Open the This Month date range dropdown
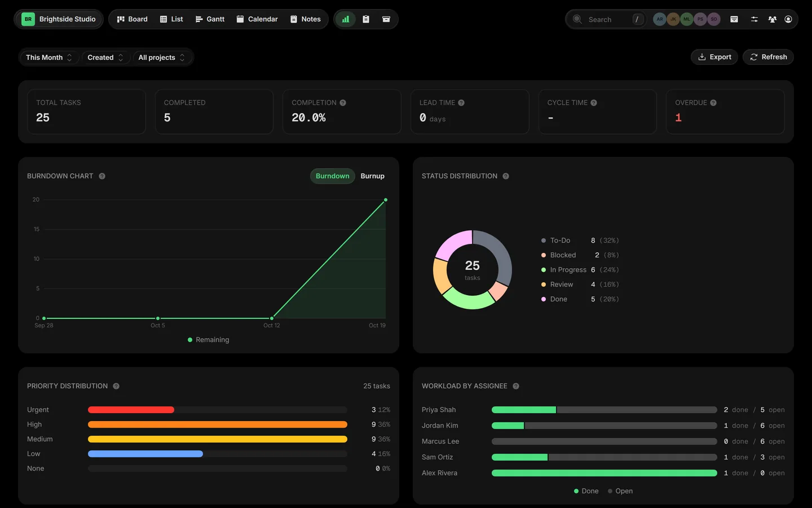Screen dimensions: 812x508 click(x=49, y=58)
